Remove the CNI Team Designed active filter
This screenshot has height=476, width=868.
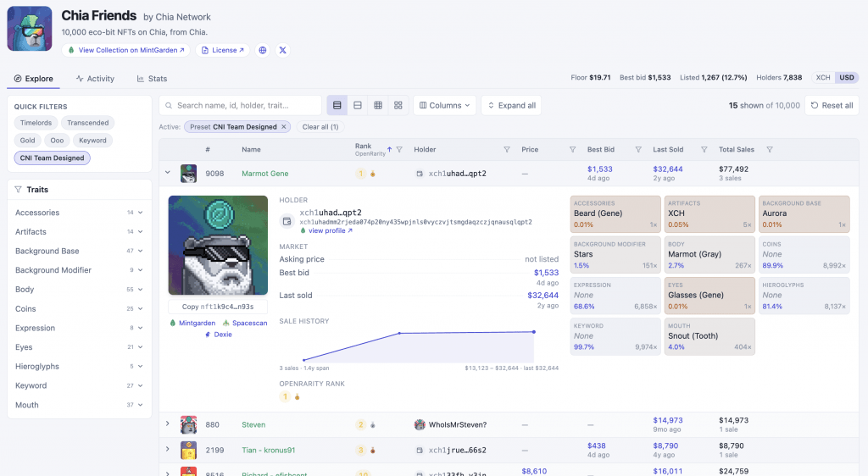(x=284, y=126)
